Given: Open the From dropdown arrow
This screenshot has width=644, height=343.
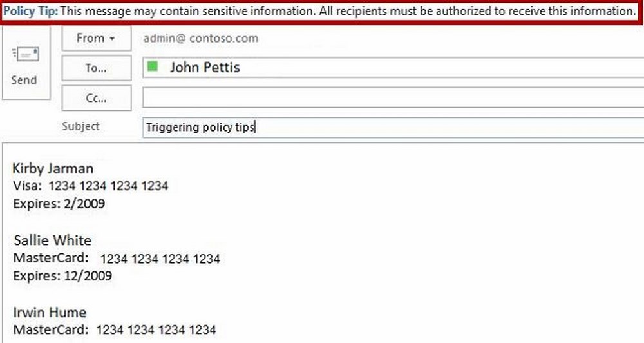Looking at the screenshot, I should tap(112, 39).
